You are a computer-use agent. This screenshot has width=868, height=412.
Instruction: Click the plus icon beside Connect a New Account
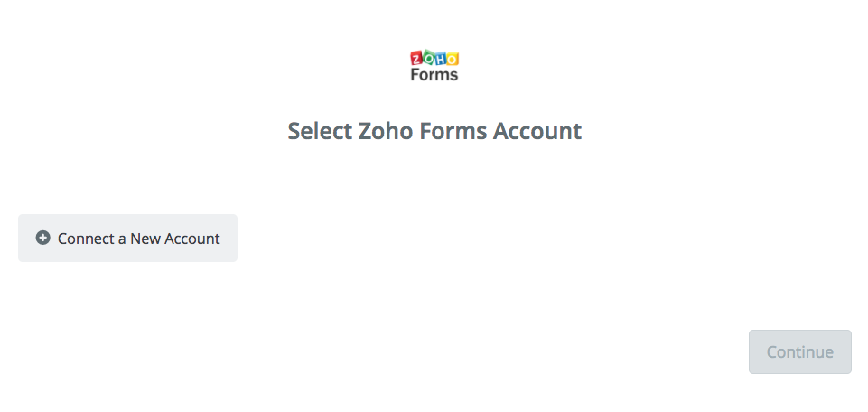(x=42, y=239)
